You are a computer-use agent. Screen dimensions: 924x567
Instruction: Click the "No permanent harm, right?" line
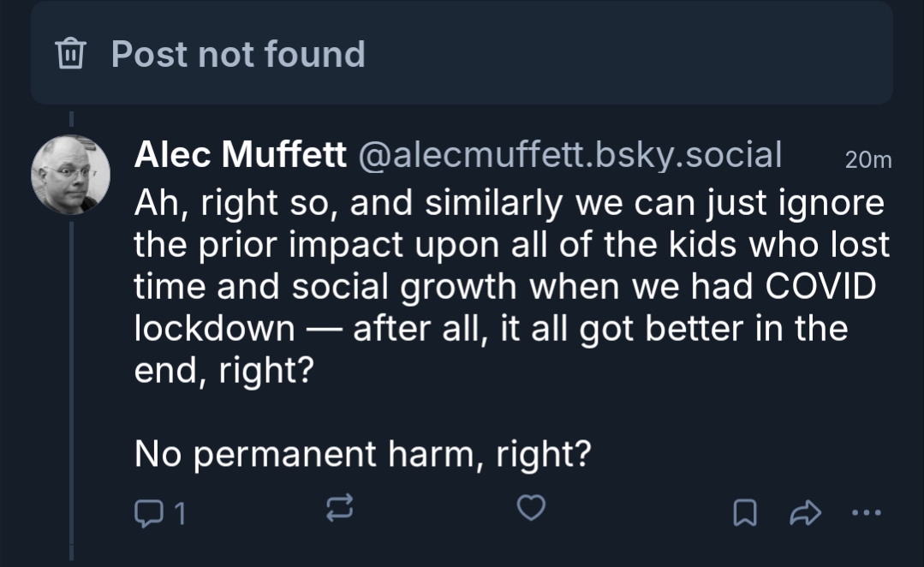363,454
